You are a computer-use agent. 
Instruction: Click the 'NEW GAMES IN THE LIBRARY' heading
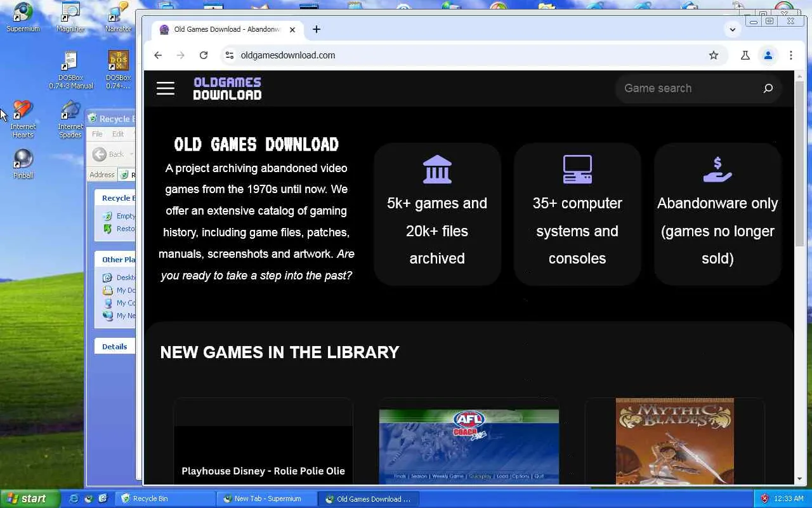tap(280, 352)
